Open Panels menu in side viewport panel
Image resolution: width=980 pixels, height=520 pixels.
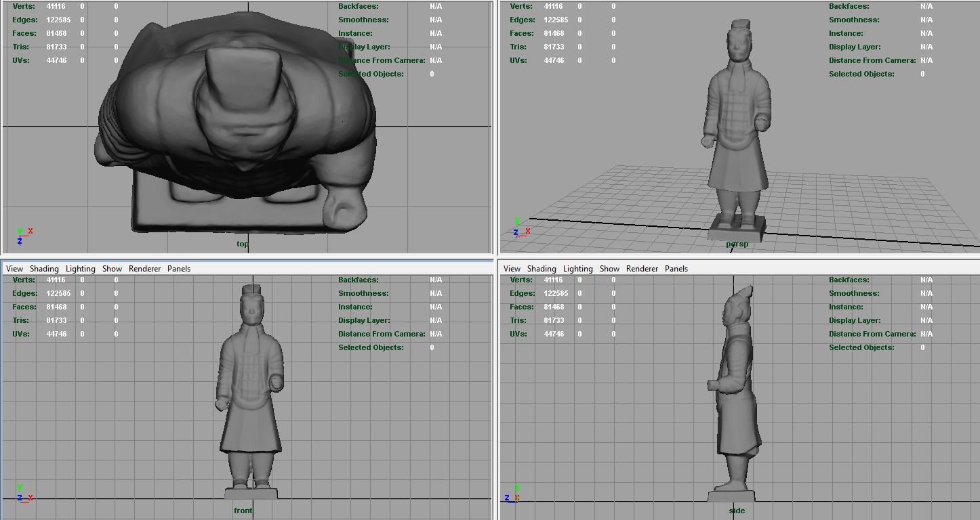pos(676,269)
